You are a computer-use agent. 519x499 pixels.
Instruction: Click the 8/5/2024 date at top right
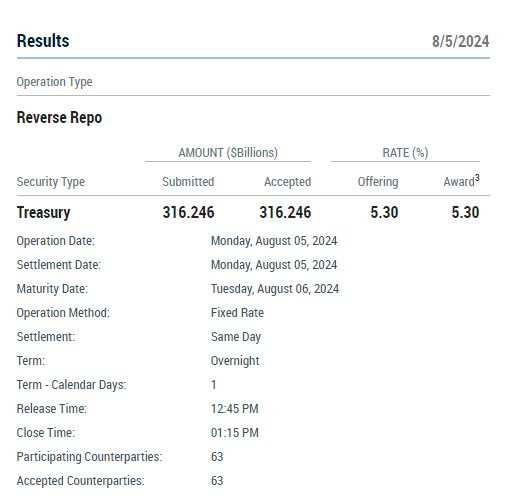[461, 42]
